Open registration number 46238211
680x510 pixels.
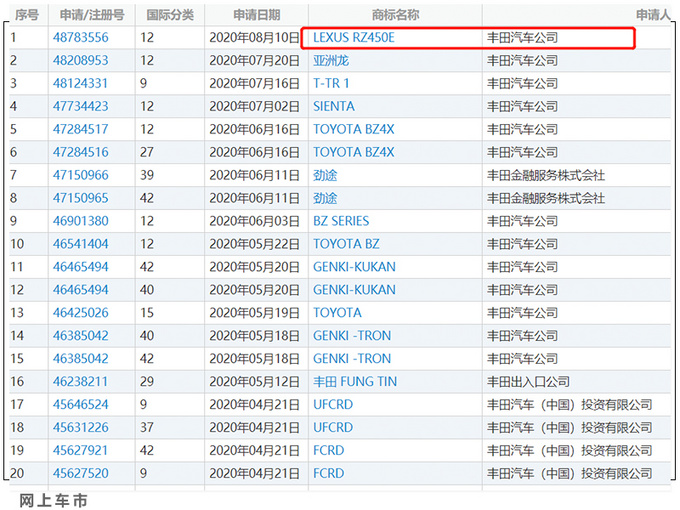pyautogui.click(x=81, y=381)
